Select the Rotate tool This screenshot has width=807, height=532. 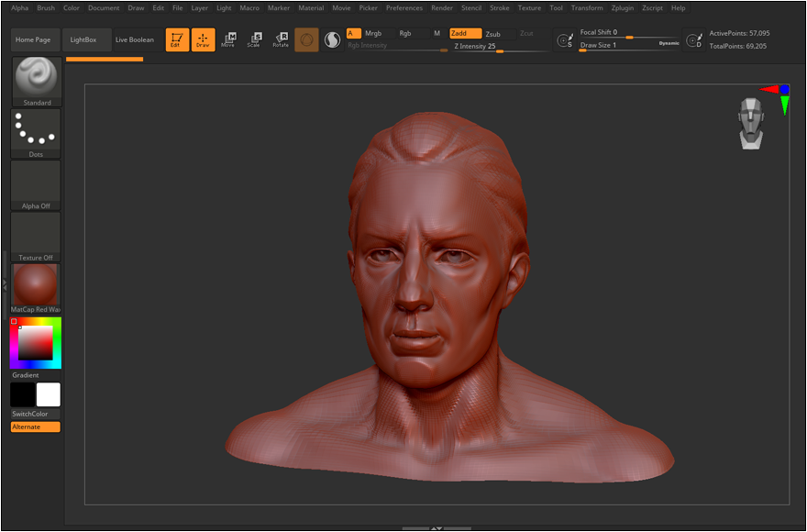(281, 39)
